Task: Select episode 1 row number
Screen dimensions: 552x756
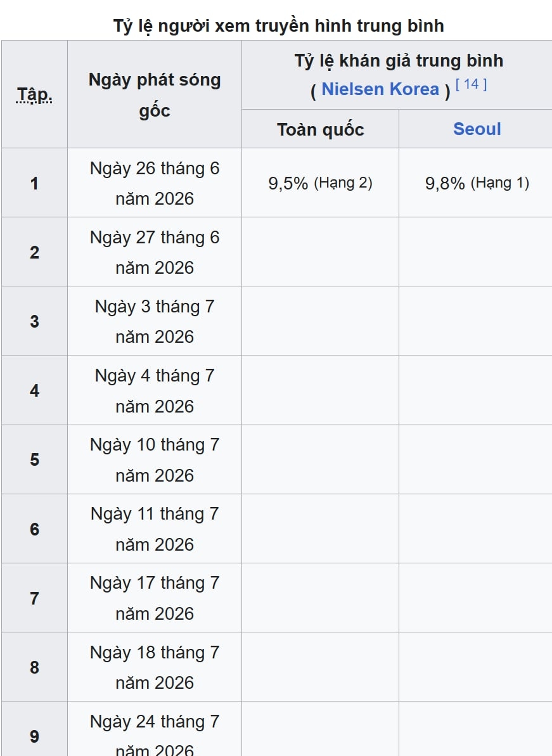Action: coord(34,183)
